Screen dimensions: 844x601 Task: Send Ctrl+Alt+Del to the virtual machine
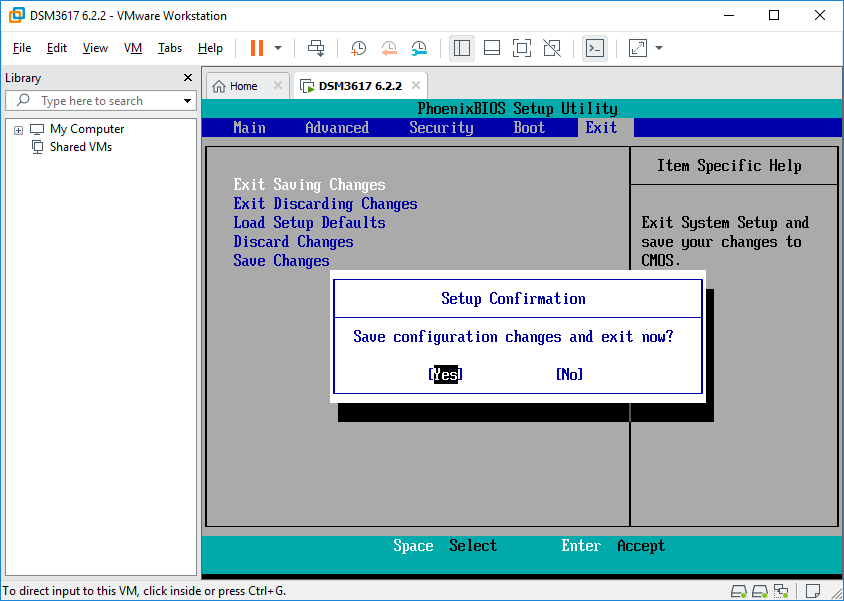click(x=316, y=48)
